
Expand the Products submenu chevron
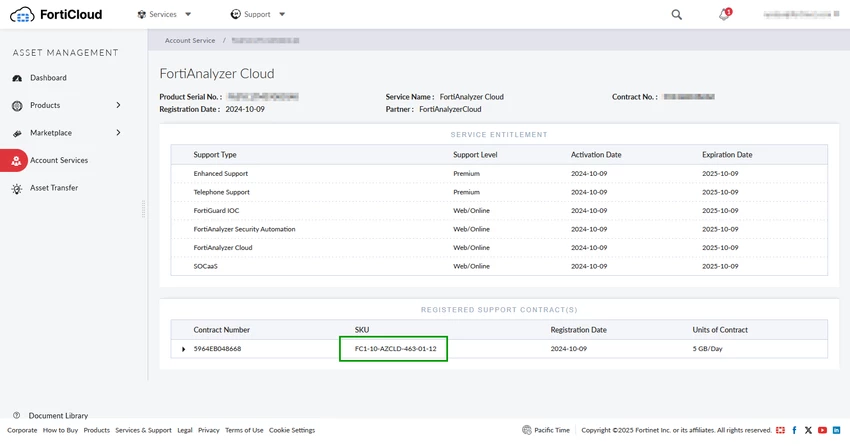118,105
